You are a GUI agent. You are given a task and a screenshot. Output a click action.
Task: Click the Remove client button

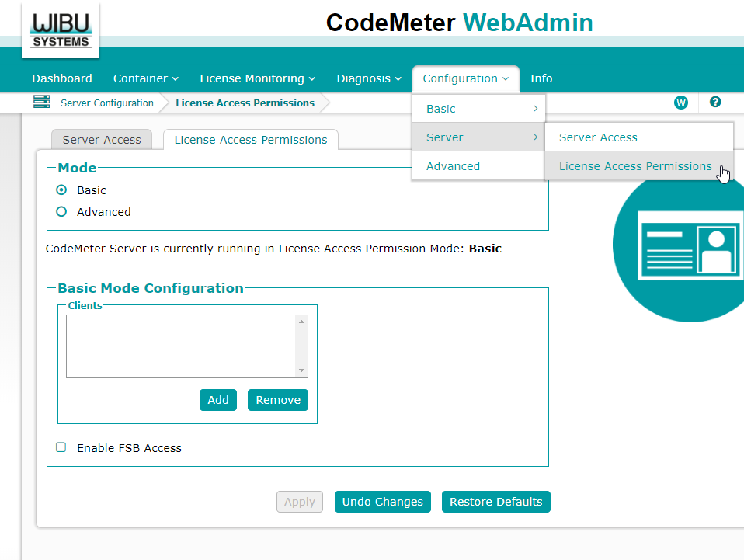click(x=278, y=400)
